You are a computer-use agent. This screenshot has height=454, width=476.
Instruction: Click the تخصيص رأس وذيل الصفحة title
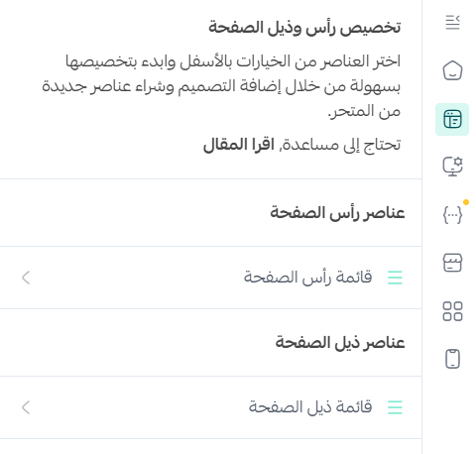[x=304, y=28]
